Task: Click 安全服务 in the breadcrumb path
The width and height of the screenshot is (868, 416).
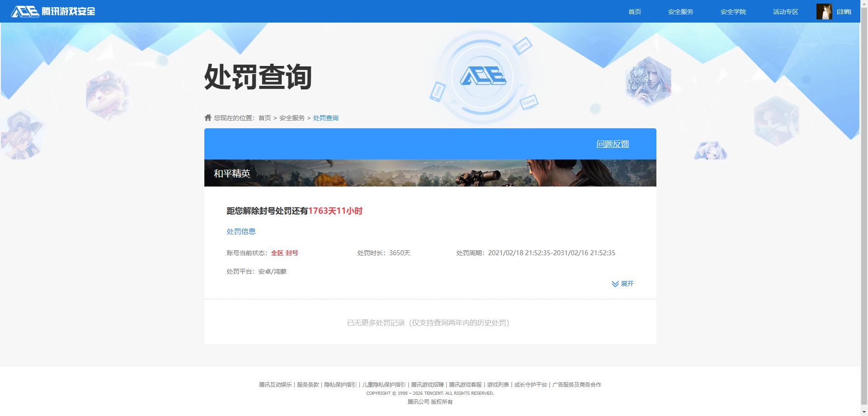Action: coord(291,117)
